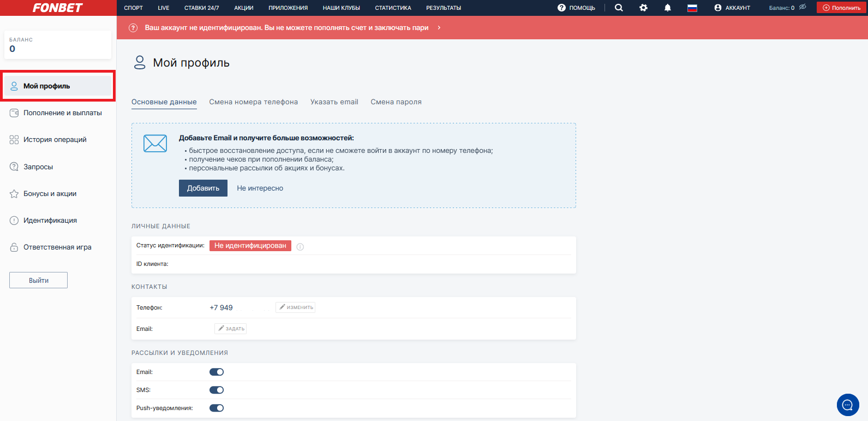Open settings gear in top bar

click(x=643, y=8)
